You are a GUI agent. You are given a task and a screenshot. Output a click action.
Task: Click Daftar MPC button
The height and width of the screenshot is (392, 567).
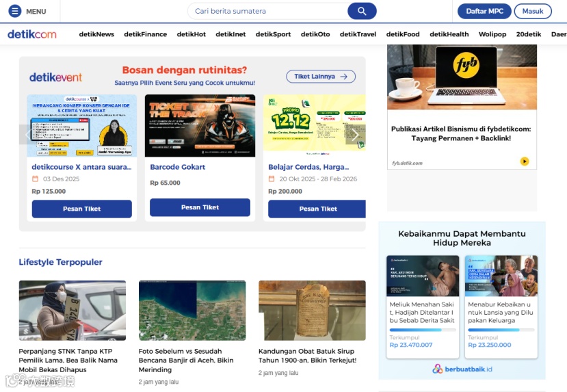(x=484, y=11)
